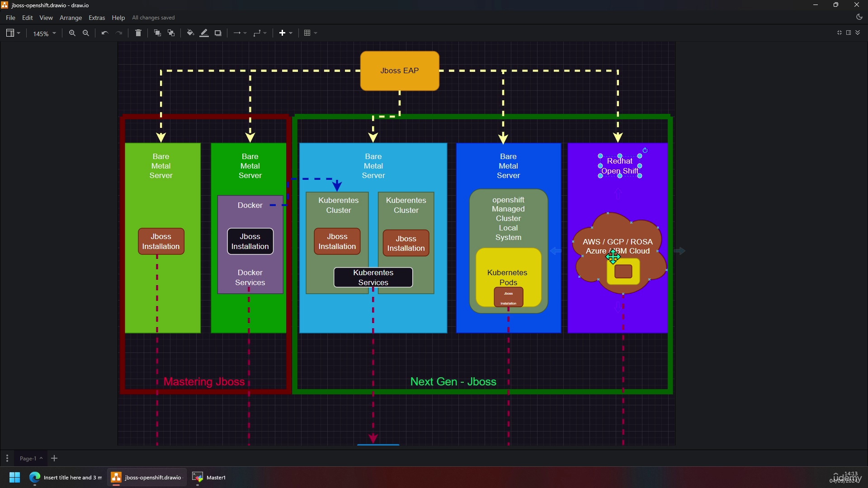Select Jboss Installation box inside Docker
868x488 pixels.
point(250,241)
